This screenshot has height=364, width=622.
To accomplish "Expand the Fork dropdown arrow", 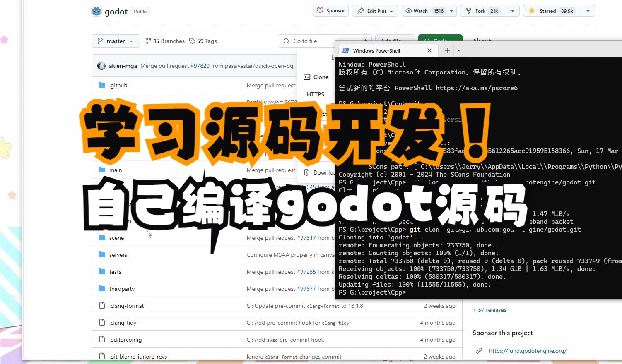I will [x=513, y=11].
